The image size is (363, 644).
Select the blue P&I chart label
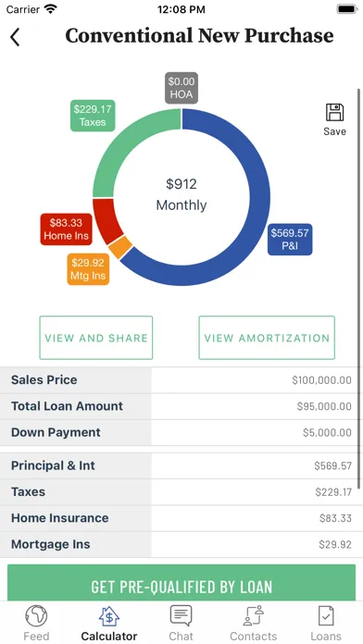pyautogui.click(x=290, y=239)
